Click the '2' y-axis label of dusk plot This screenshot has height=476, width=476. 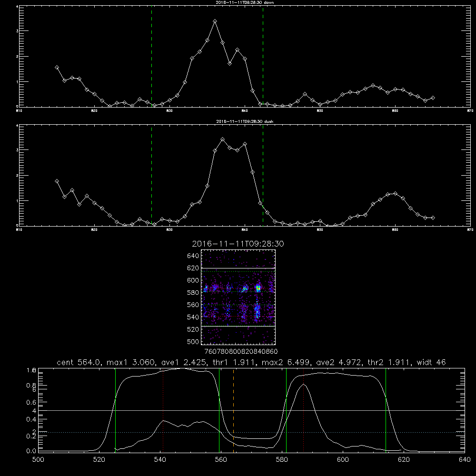(x=17, y=176)
